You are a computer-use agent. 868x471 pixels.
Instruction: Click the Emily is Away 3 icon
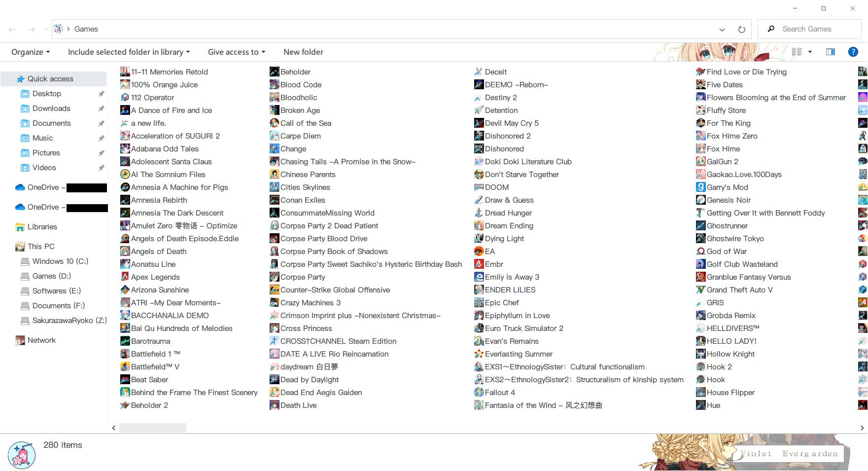click(x=479, y=277)
